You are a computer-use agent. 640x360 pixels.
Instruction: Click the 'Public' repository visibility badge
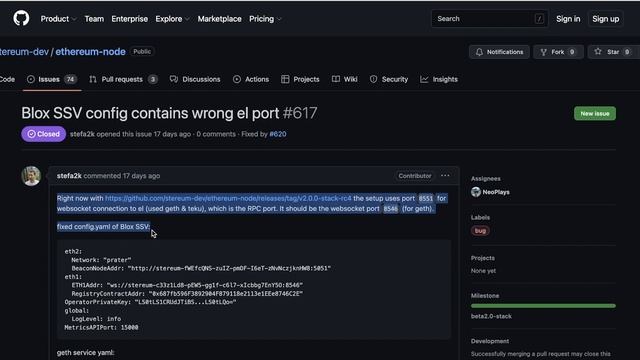(142, 51)
